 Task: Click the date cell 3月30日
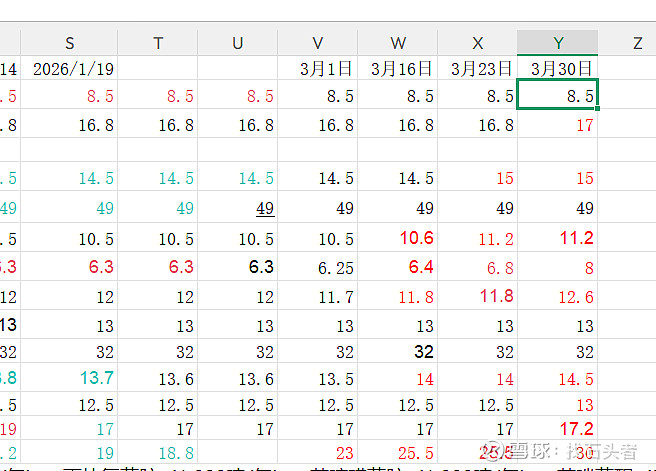557,68
